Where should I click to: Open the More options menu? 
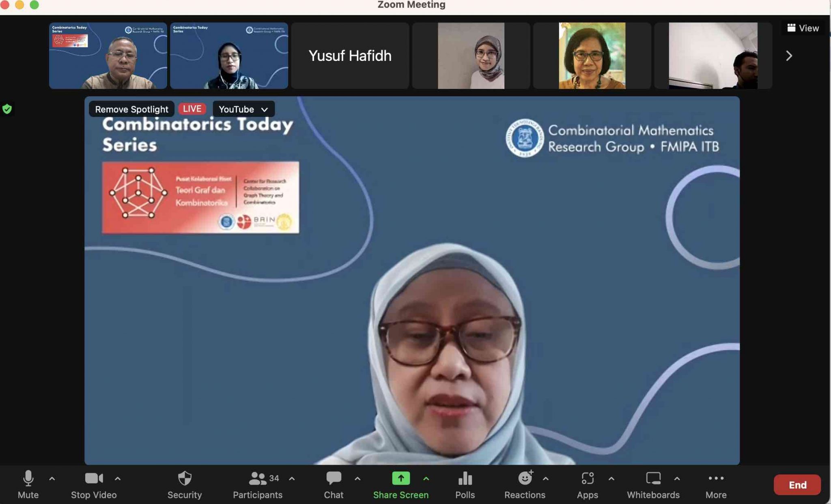point(716,483)
